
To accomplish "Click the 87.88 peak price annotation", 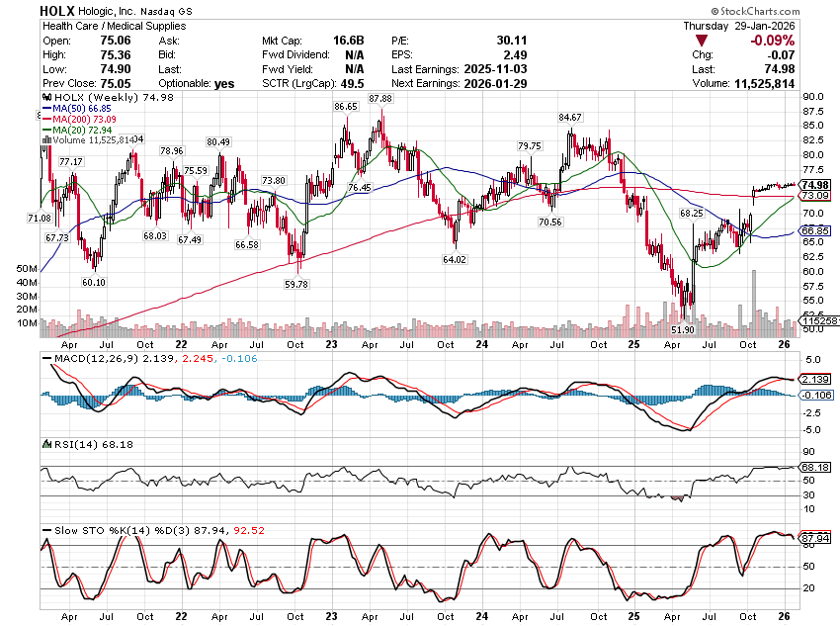I will tap(379, 99).
